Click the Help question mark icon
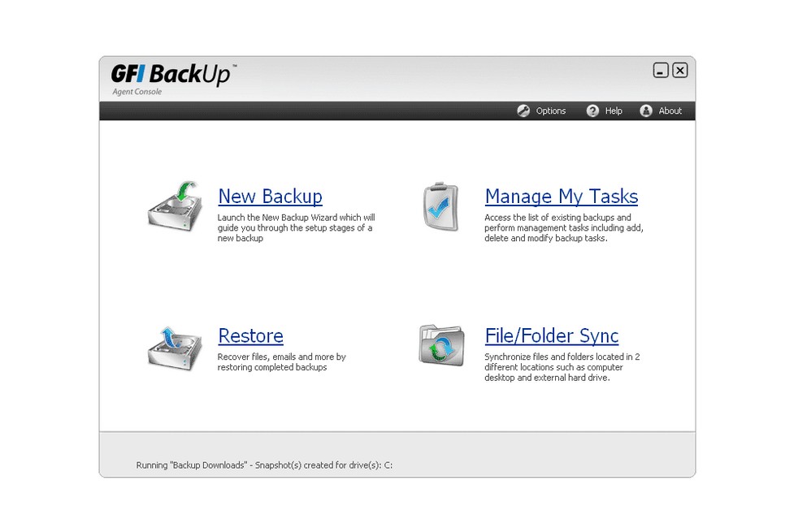 click(x=592, y=111)
